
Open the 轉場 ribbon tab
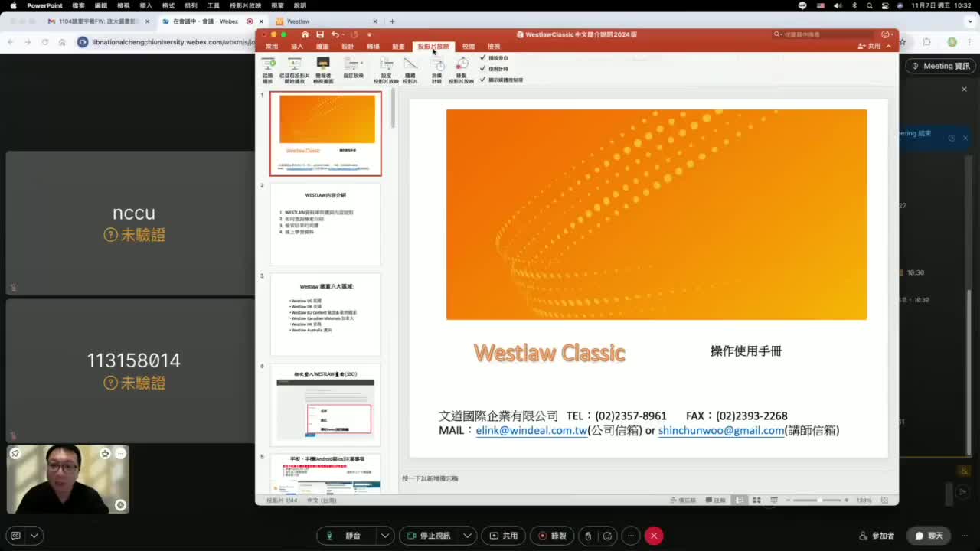click(x=373, y=46)
